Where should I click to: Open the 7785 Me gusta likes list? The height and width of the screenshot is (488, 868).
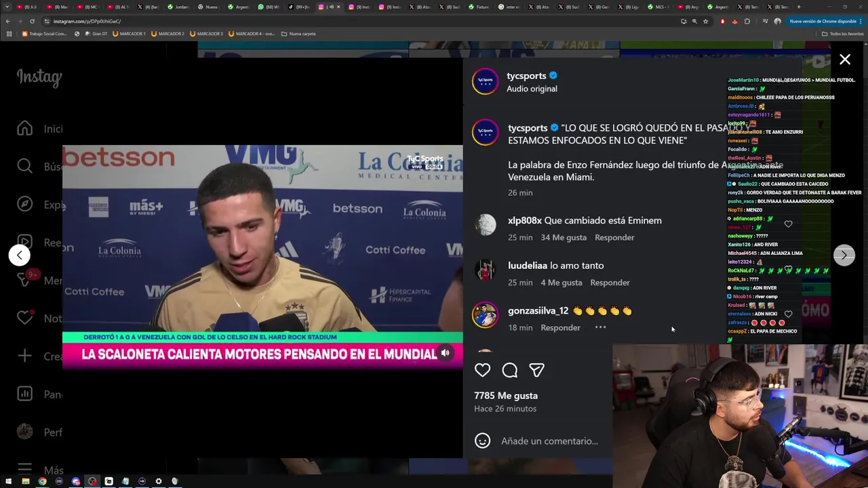(506, 396)
